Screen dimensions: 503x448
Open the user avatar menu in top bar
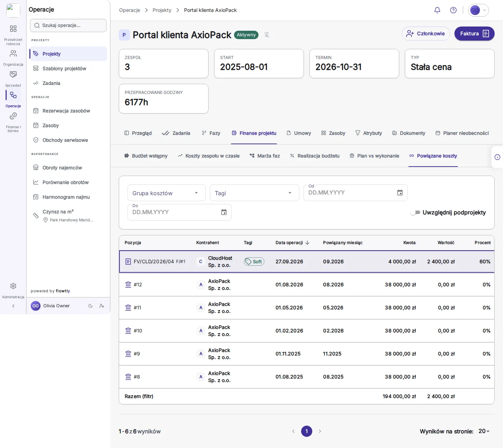pos(478,10)
